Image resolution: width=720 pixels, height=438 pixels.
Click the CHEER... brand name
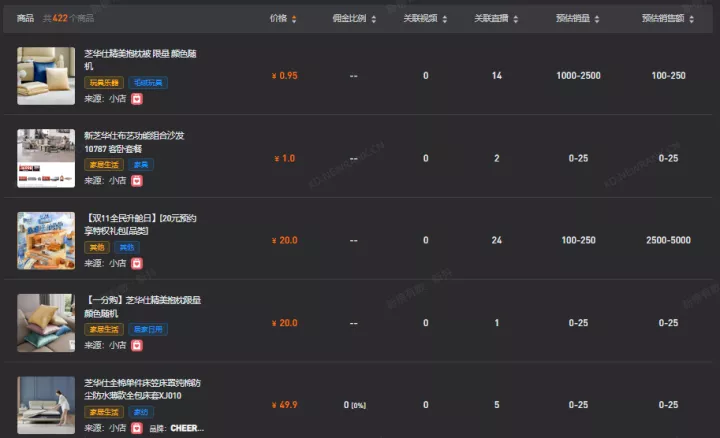(187, 428)
